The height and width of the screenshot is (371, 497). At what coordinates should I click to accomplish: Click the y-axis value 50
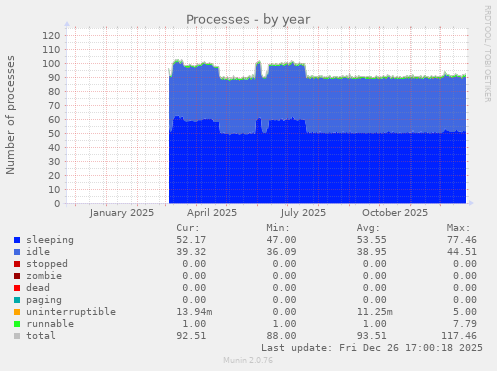pos(54,134)
